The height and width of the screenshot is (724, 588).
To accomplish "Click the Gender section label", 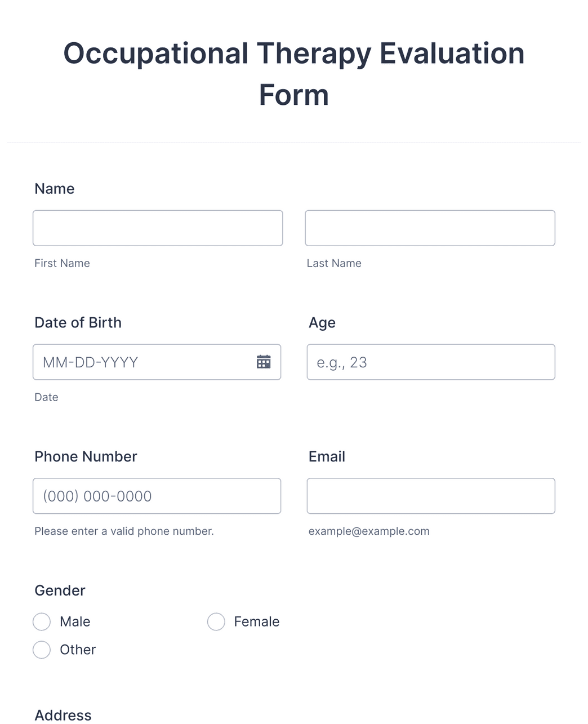I will click(x=60, y=590).
